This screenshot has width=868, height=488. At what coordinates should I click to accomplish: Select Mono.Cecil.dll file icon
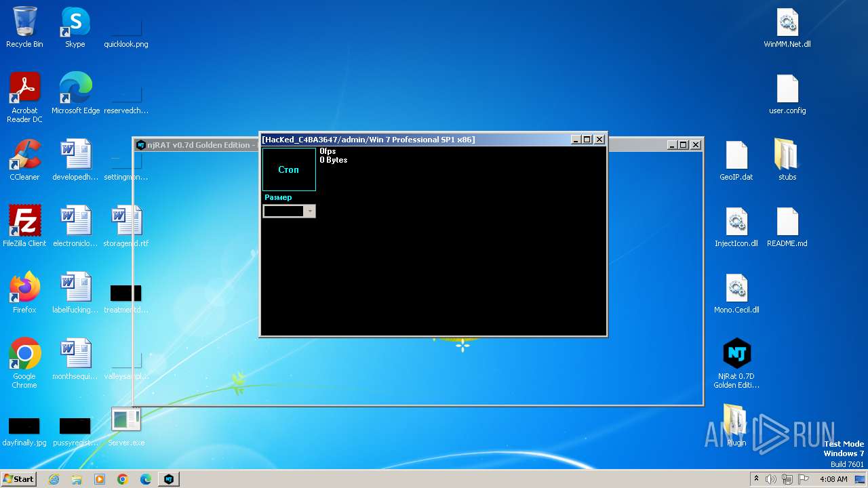tap(736, 293)
